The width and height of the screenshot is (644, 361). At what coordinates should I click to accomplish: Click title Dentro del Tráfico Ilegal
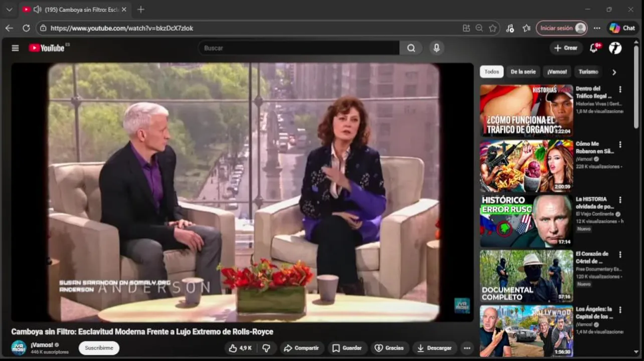tap(594, 92)
